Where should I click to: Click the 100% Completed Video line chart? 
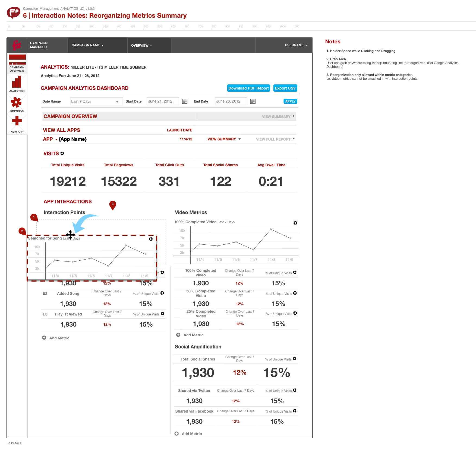tap(236, 245)
